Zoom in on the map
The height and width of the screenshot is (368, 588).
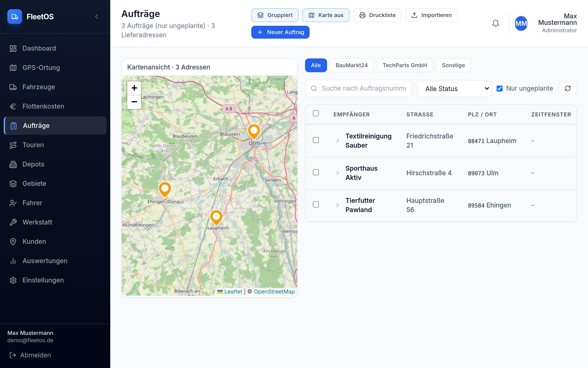(x=134, y=88)
